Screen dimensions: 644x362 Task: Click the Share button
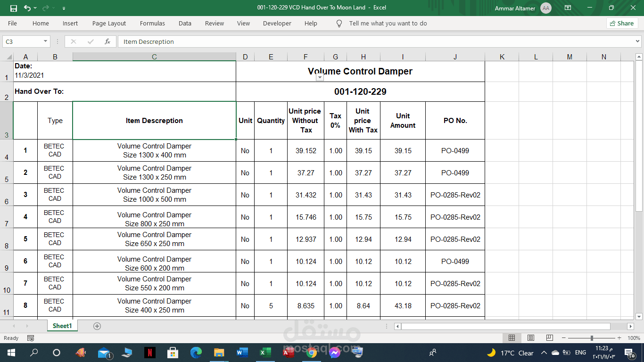[622, 23]
